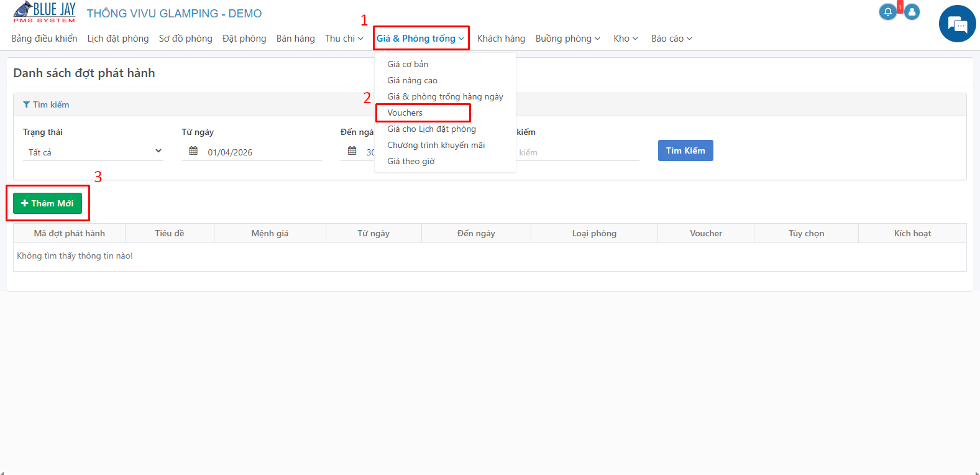Screen dimensions: 980x475
Task: Open the user account avatar icon
Action: pos(912,12)
